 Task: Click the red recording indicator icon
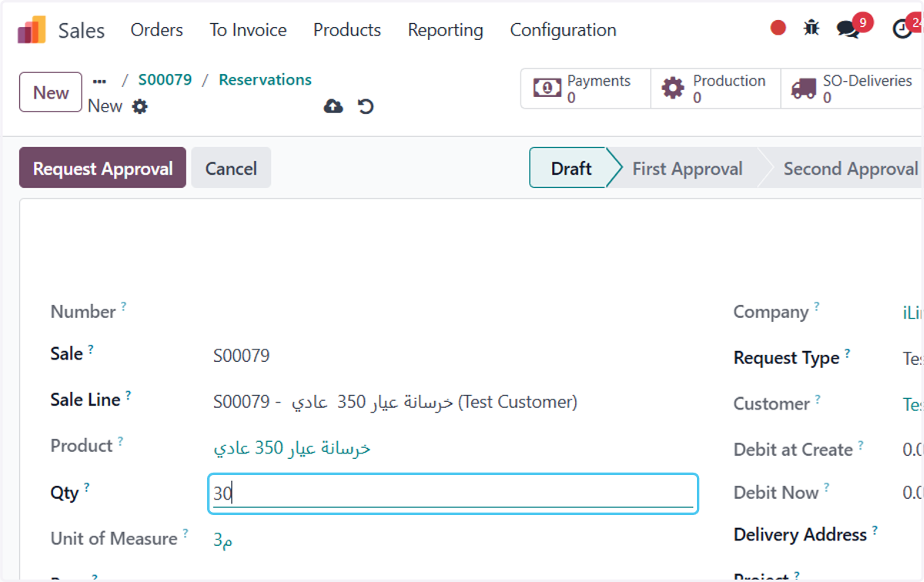pos(778,28)
